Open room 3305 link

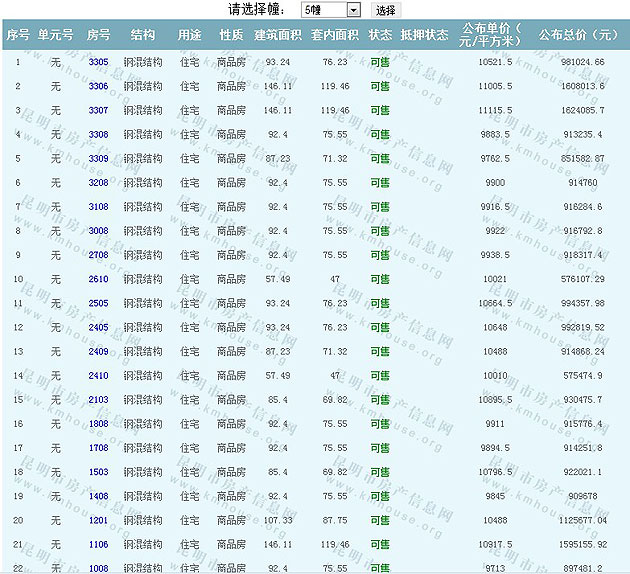(98, 62)
